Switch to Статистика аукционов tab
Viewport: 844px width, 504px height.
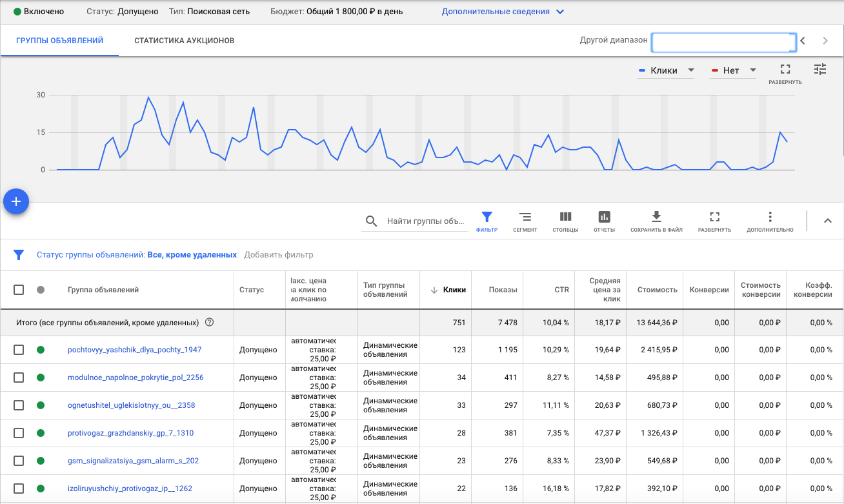click(185, 41)
